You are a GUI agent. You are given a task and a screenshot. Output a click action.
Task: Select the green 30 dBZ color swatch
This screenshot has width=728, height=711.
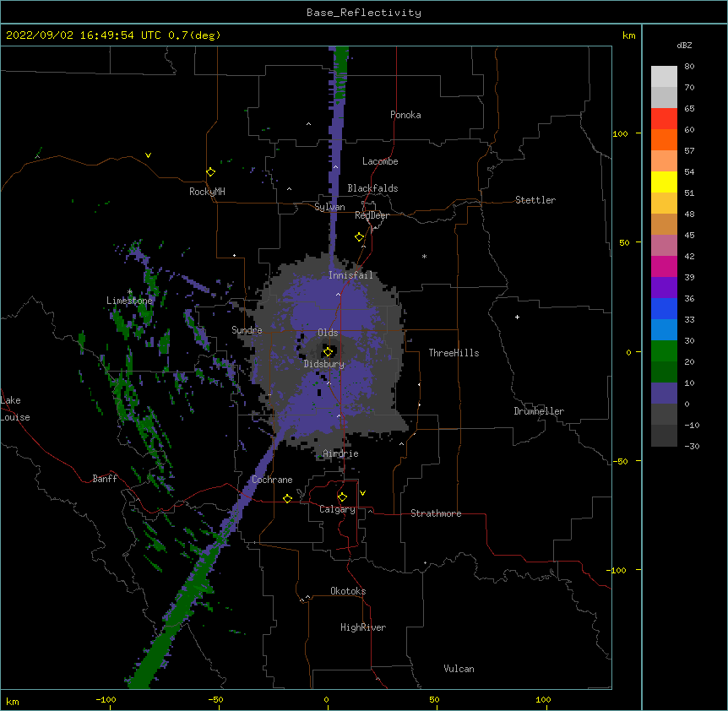click(664, 351)
